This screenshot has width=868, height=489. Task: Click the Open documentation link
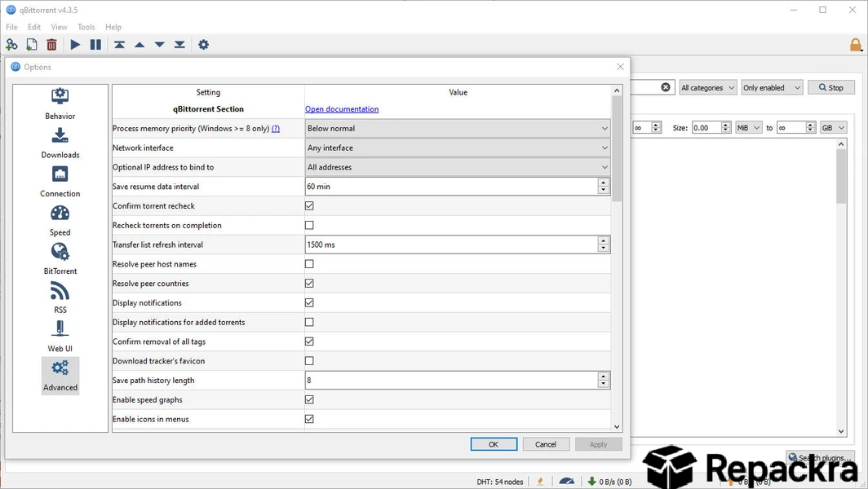tap(342, 109)
